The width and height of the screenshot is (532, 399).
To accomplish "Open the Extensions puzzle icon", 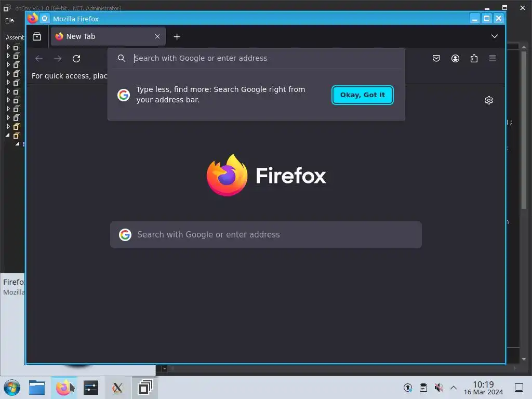I will tap(474, 58).
